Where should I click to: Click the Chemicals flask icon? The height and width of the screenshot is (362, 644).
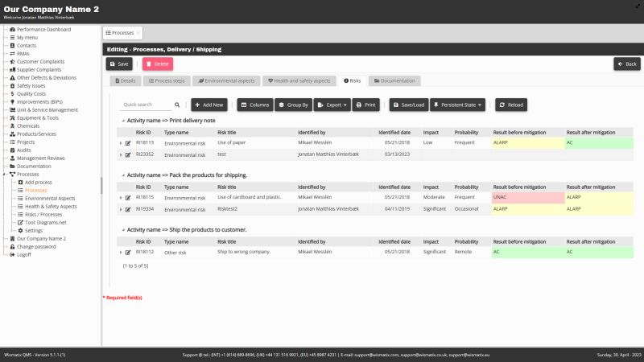pyautogui.click(x=12, y=126)
